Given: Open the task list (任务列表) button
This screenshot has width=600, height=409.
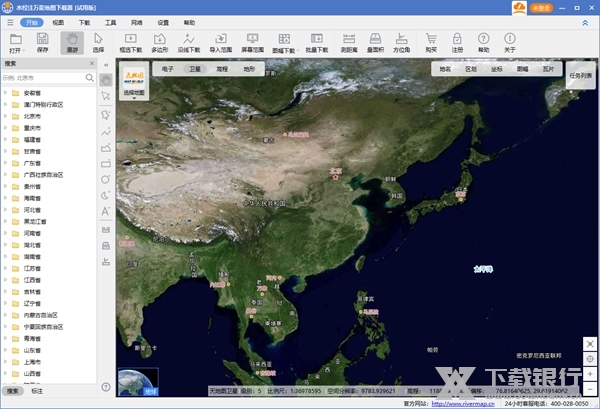Looking at the screenshot, I should tap(579, 75).
